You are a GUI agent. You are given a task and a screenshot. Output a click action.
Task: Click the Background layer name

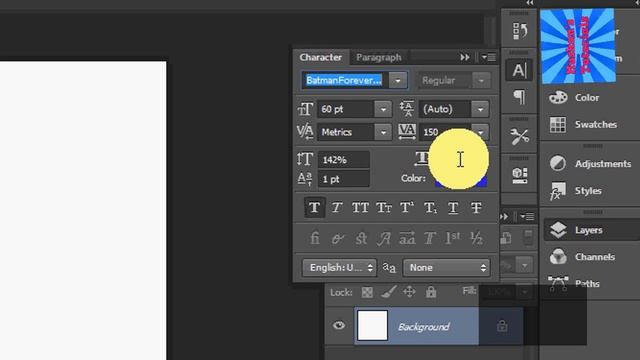424,327
